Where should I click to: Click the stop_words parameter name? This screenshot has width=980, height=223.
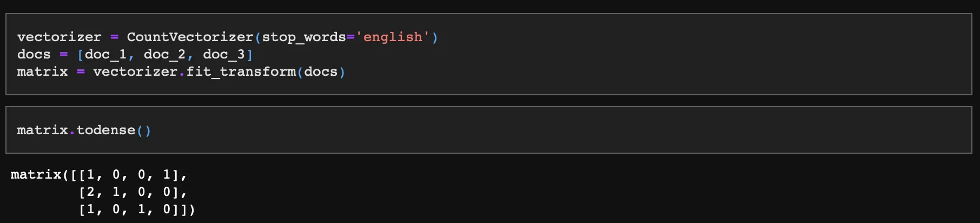tap(304, 37)
